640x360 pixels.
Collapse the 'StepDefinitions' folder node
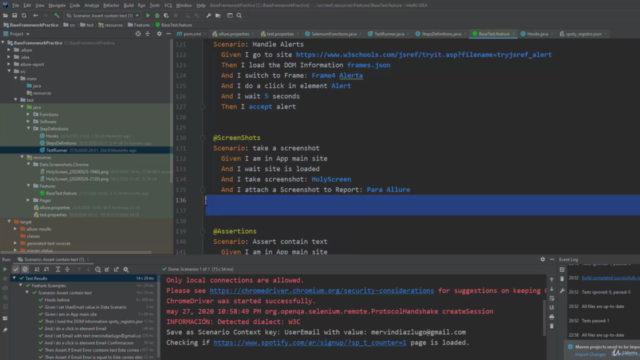point(29,129)
